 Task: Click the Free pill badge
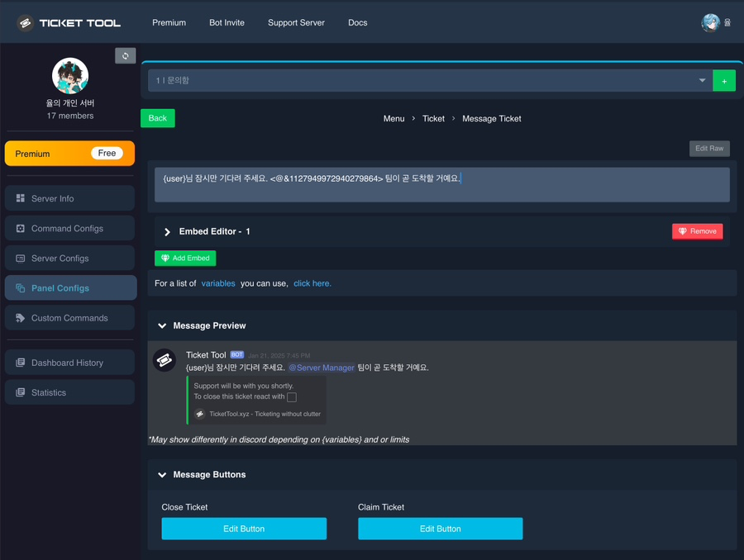107,153
